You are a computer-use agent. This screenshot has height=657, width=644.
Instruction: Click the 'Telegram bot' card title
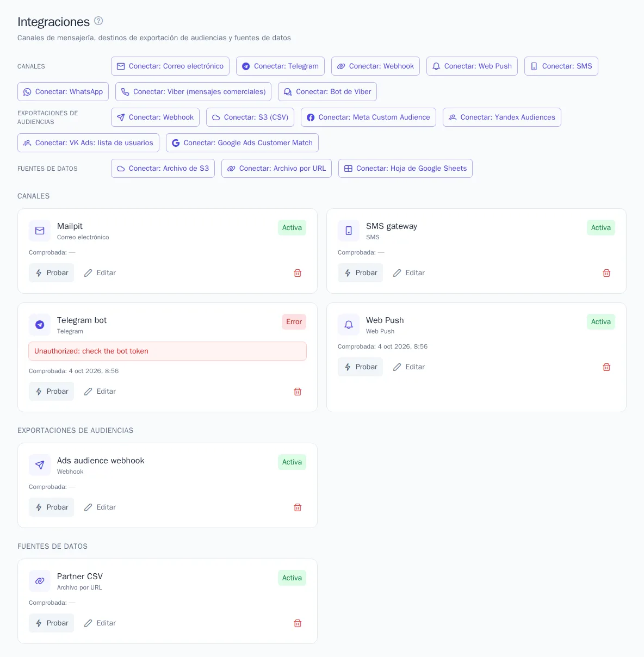coord(82,320)
